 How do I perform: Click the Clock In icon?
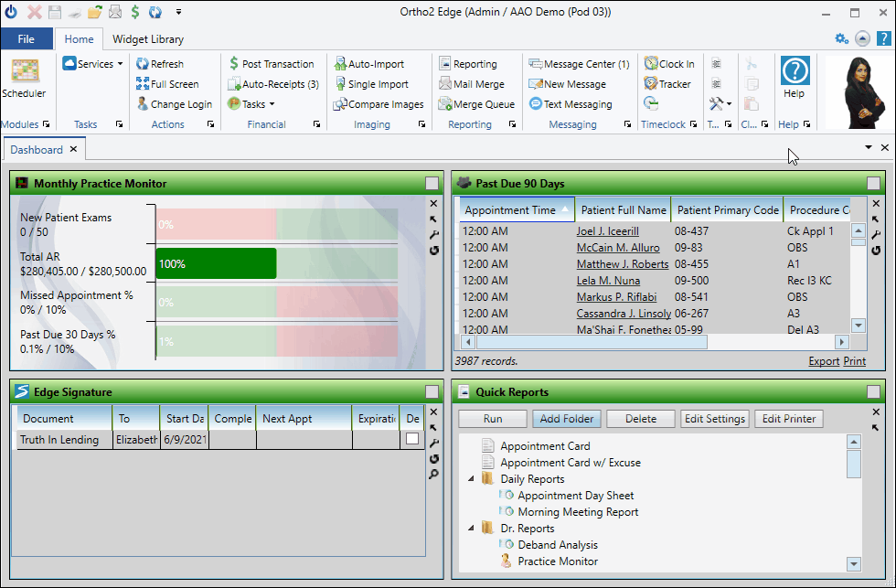651,64
